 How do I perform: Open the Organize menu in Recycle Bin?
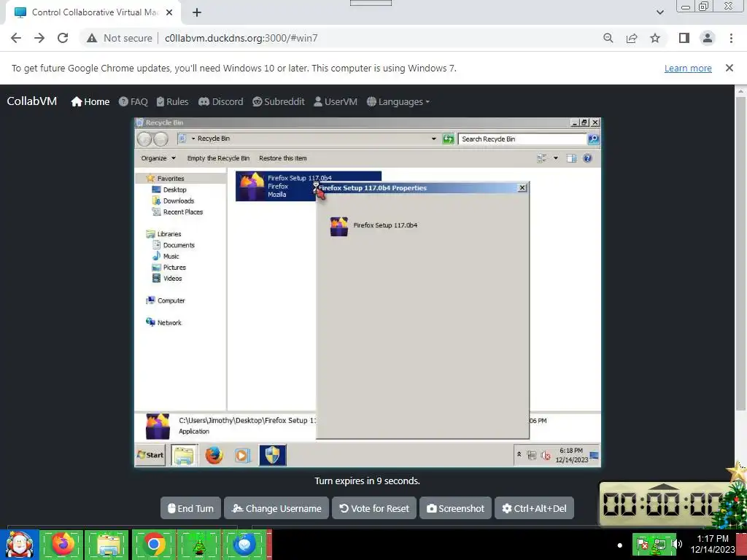[158, 158]
